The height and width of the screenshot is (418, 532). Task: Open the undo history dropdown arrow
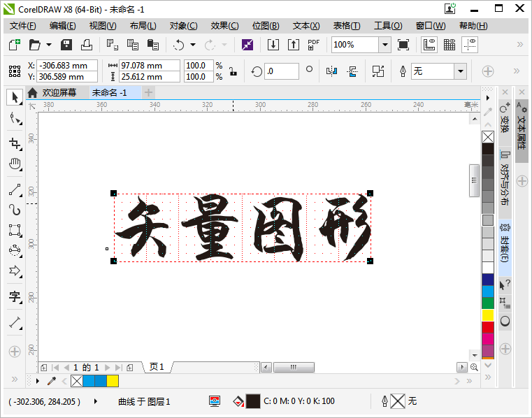[x=192, y=45]
